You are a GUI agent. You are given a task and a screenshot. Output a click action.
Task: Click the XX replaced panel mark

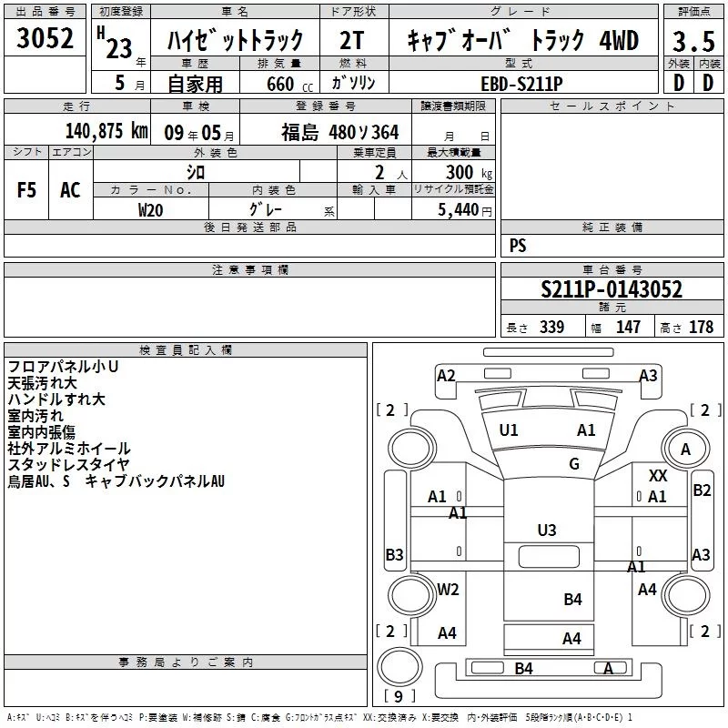(658, 476)
